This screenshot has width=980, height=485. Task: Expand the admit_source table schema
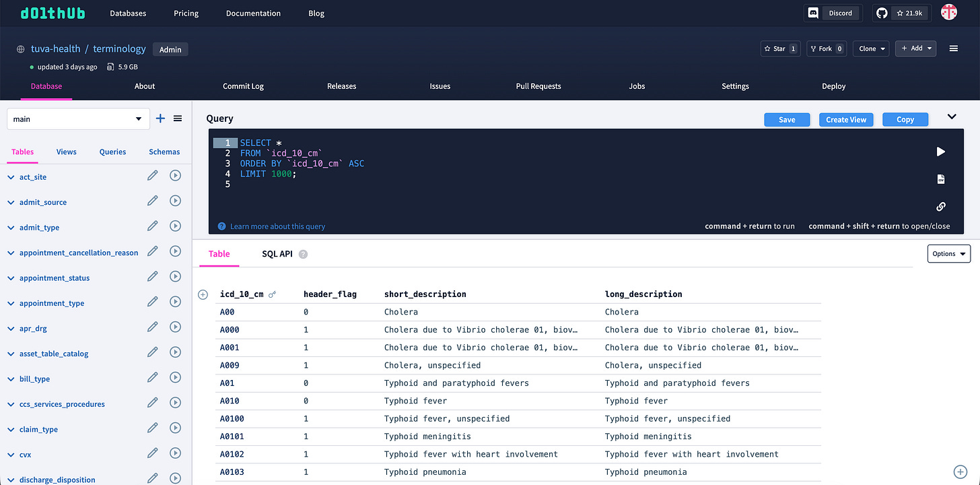pyautogui.click(x=11, y=202)
